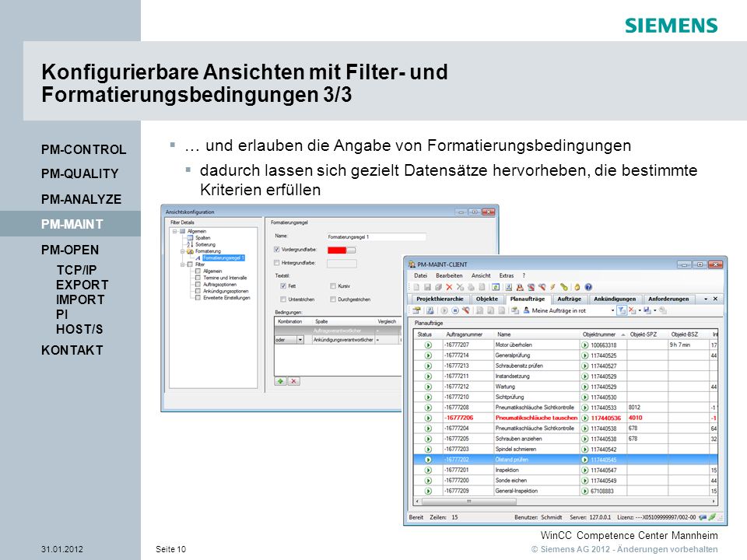Enable the Kursiv checkbox
The image size is (747, 560).
(333, 286)
